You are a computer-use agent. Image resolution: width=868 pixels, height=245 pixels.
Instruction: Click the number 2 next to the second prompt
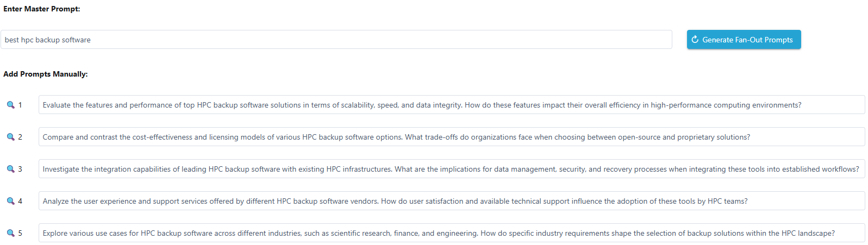click(x=20, y=137)
